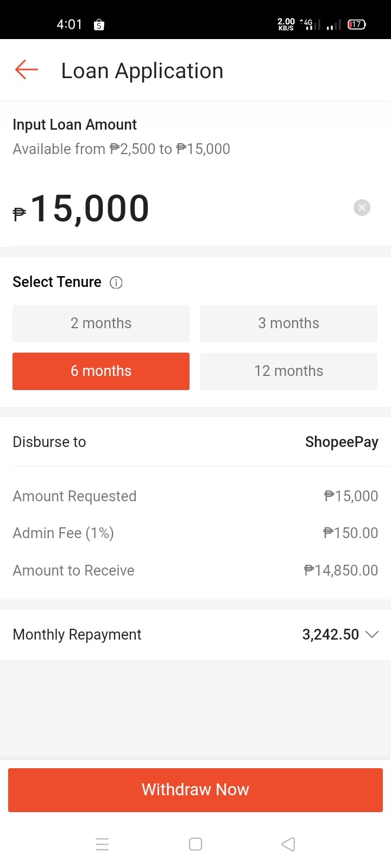The image size is (391, 868).
Task: Show the 3,242.50 repayment breakdown
Action: pos(331,634)
